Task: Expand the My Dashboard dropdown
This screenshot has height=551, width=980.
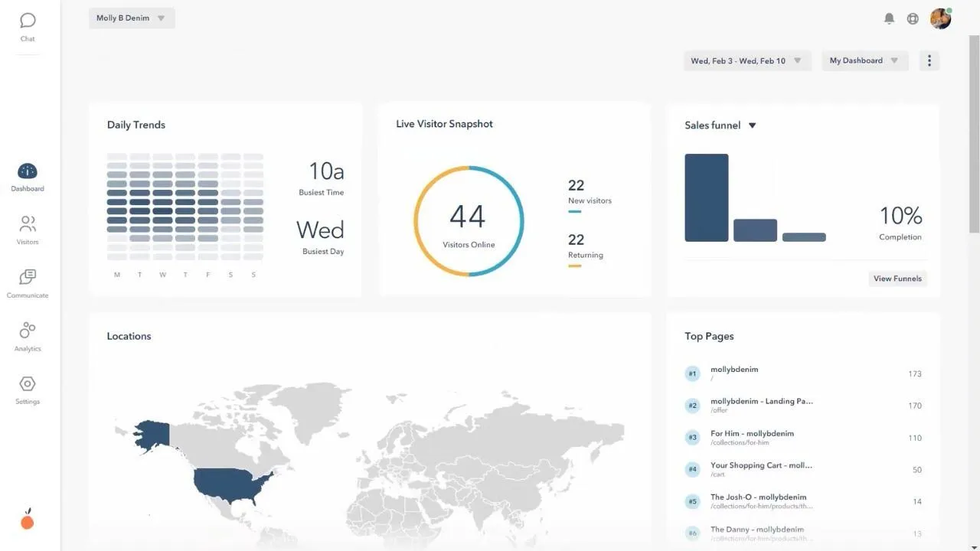Action: click(864, 61)
